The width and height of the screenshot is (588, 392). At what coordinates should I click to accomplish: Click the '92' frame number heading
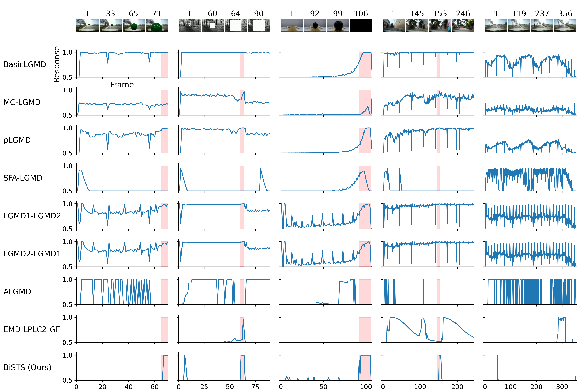click(315, 14)
